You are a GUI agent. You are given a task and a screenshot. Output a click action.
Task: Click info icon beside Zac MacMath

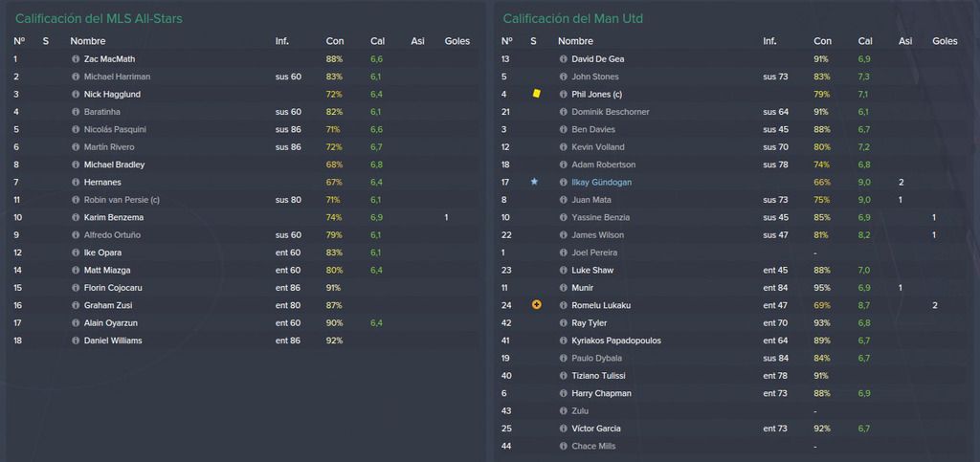(76, 59)
